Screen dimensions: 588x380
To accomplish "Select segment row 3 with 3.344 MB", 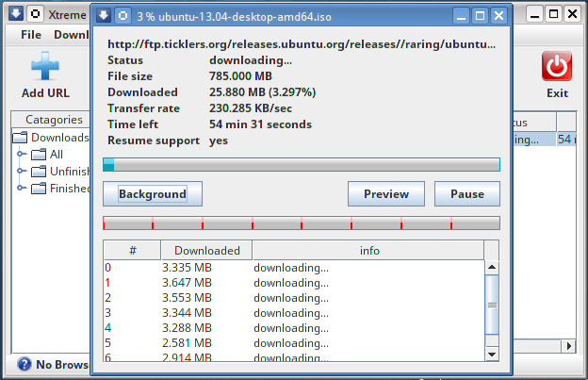I will [294, 313].
